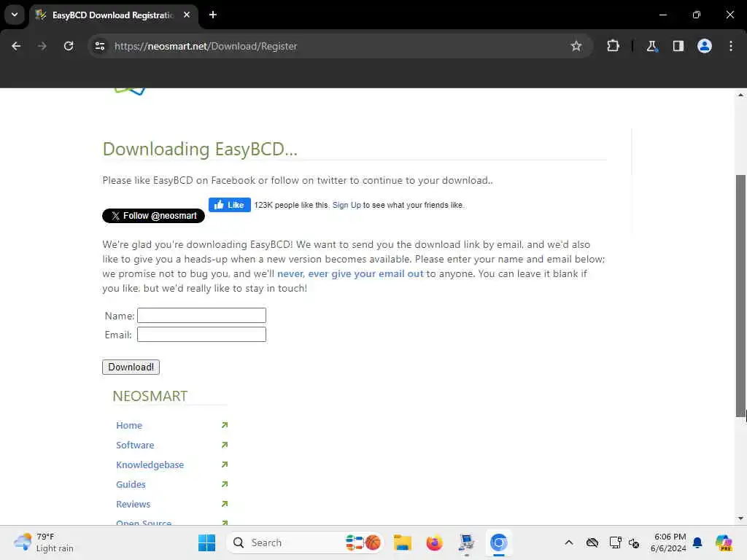Viewport: 747px width, 560px height.
Task: Click the arrow icon beside Knowledgebase
Action: pos(225,464)
